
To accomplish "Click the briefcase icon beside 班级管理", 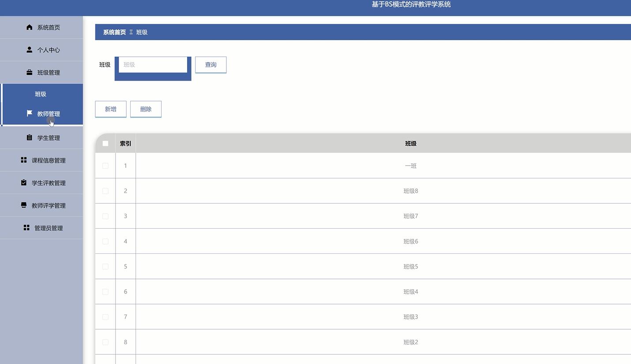I will (x=30, y=72).
